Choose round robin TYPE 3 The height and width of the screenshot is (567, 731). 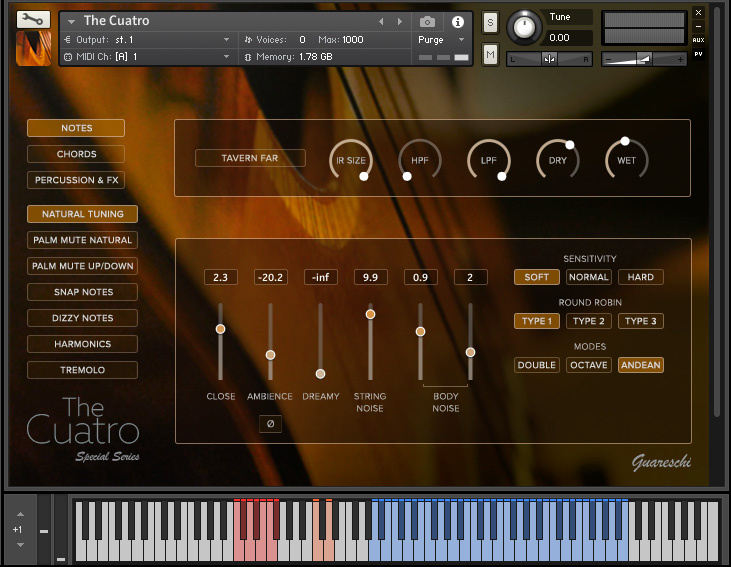(641, 321)
